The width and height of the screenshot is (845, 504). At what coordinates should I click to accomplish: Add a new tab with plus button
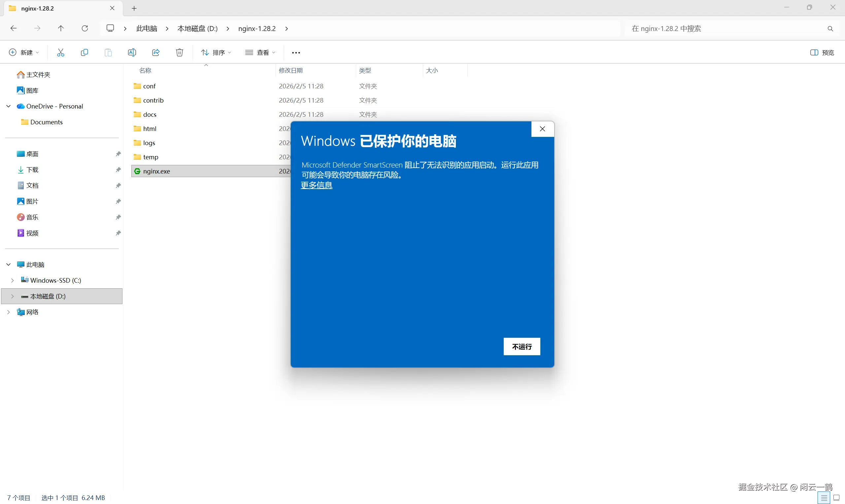pos(134,8)
